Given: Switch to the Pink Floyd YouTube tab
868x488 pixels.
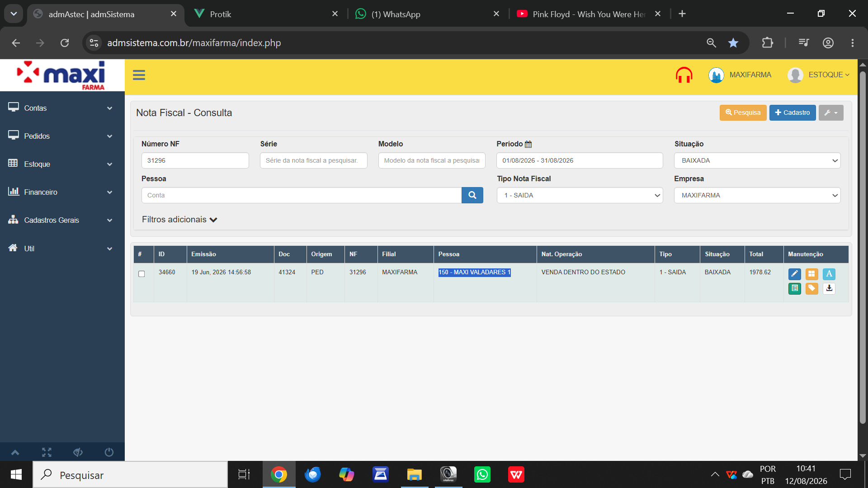Looking at the screenshot, I should pos(588,14).
